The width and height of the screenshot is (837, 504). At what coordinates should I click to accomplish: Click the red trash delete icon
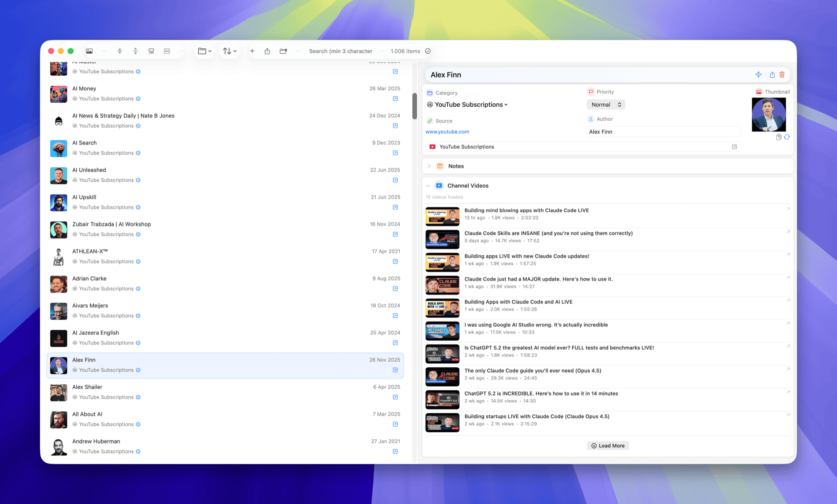(782, 74)
